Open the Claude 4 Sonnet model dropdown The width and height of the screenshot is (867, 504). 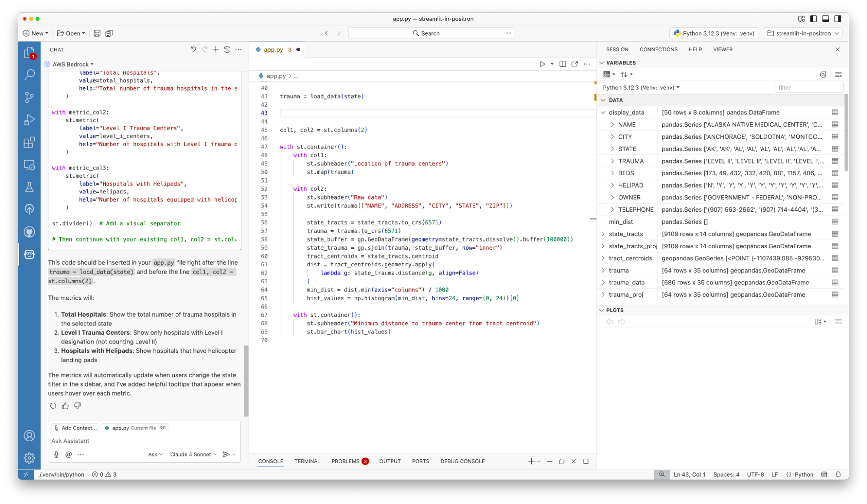(x=193, y=454)
